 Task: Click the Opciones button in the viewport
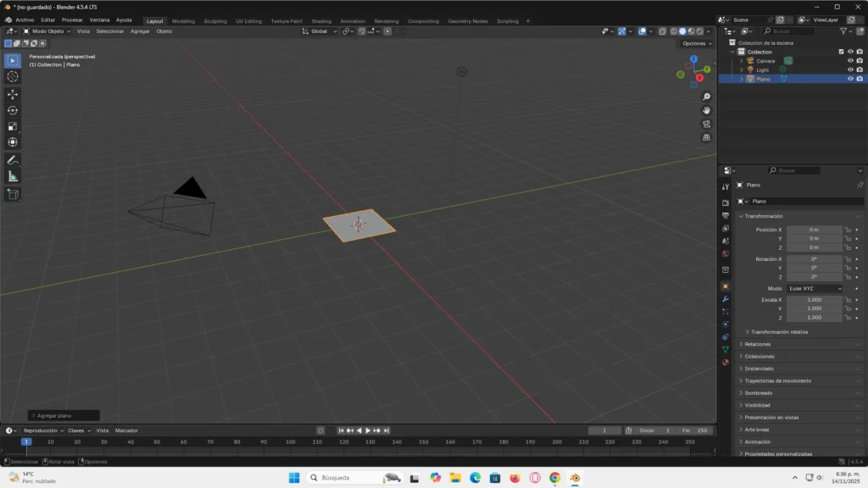(695, 43)
